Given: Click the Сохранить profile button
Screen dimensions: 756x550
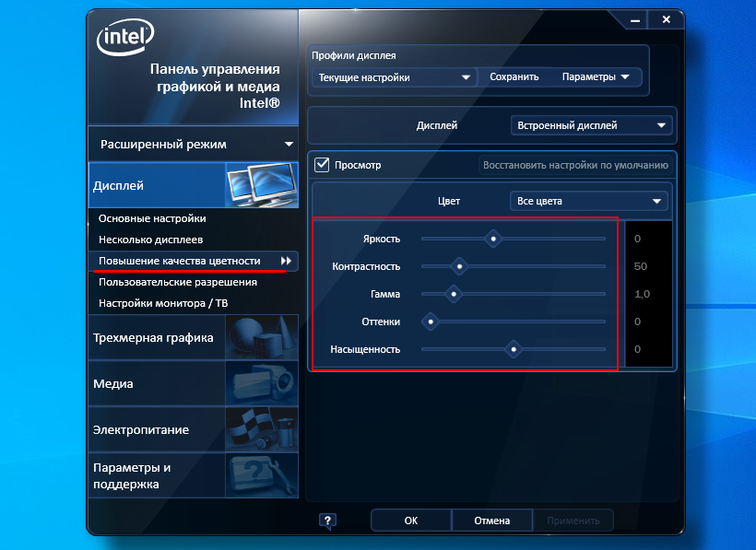Looking at the screenshot, I should click(x=514, y=77).
